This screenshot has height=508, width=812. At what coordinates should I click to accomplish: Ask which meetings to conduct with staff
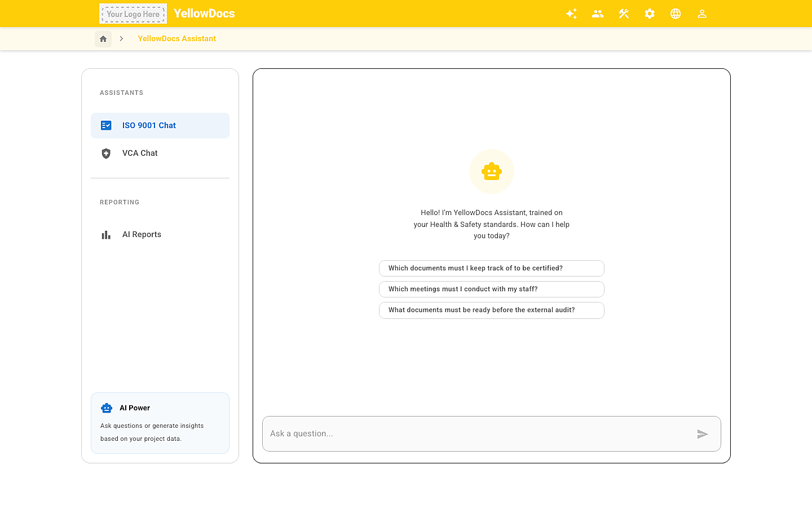coord(492,289)
